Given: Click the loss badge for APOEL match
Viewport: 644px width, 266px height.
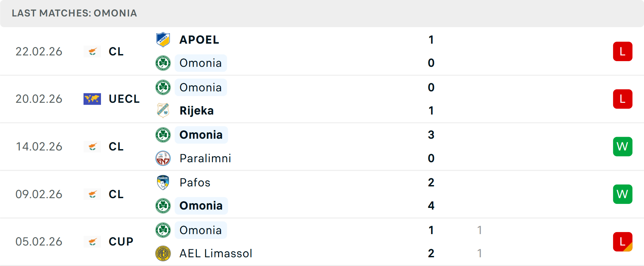Looking at the screenshot, I should click(623, 51).
